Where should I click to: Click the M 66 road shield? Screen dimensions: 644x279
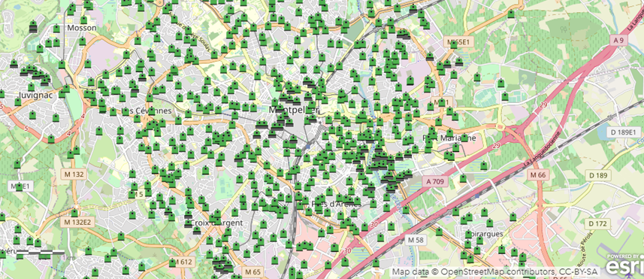(x=537, y=175)
